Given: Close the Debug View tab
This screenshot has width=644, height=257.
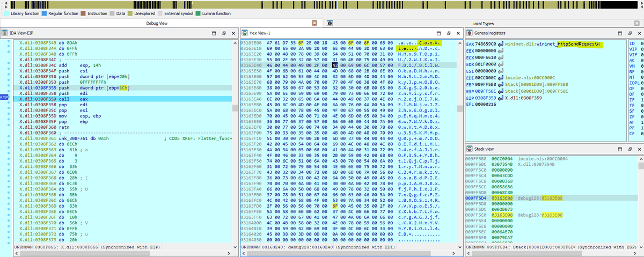Looking at the screenshot, I should [x=315, y=24].
